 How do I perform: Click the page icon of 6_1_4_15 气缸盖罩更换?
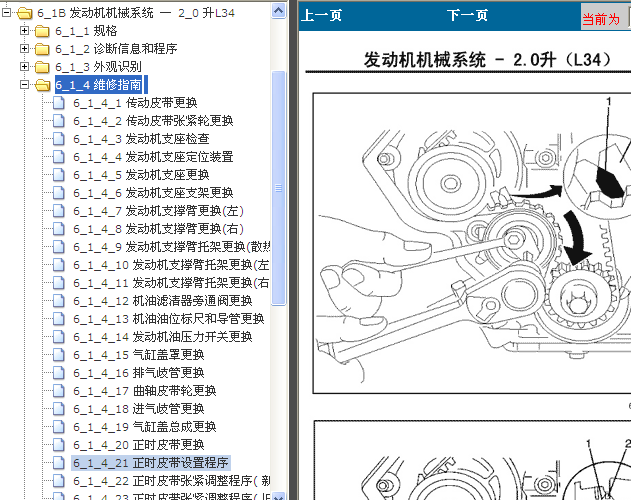click(x=59, y=355)
